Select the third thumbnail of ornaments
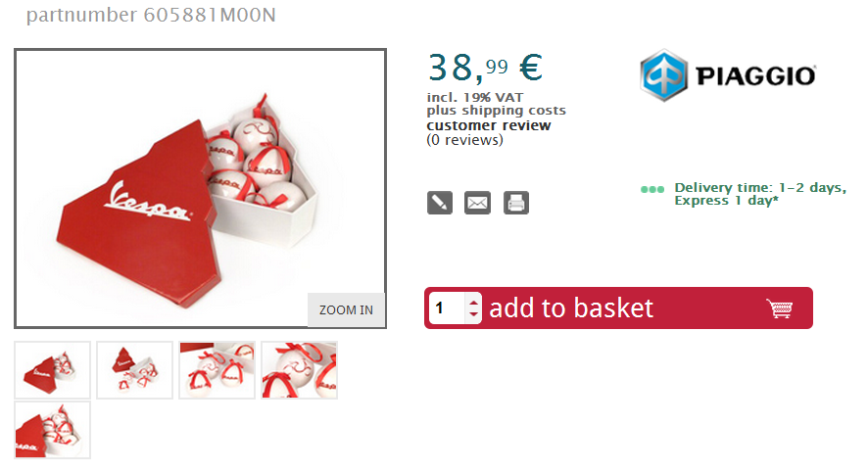The image size is (868, 473). tap(217, 370)
